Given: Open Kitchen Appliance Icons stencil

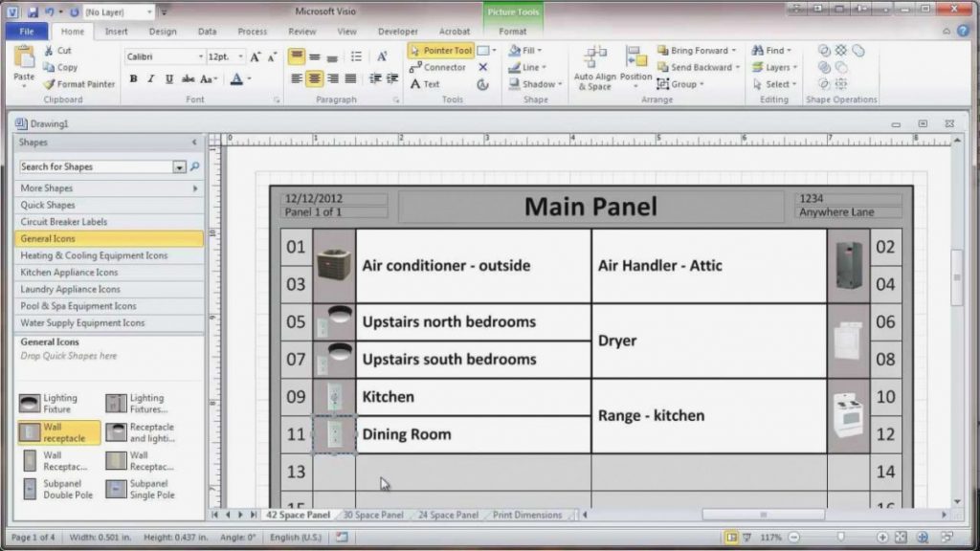Looking at the screenshot, I should [69, 273].
